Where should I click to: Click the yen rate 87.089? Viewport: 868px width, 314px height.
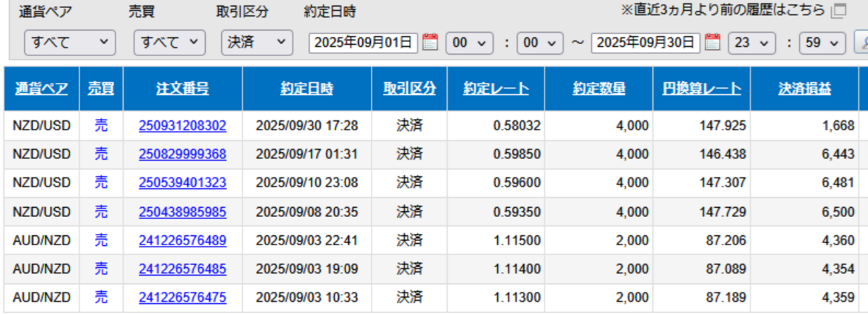pyautogui.click(x=726, y=269)
